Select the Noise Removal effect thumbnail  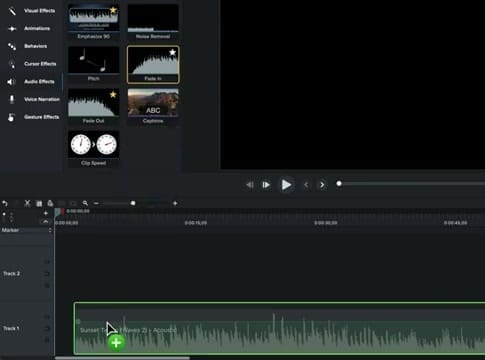pyautogui.click(x=153, y=22)
